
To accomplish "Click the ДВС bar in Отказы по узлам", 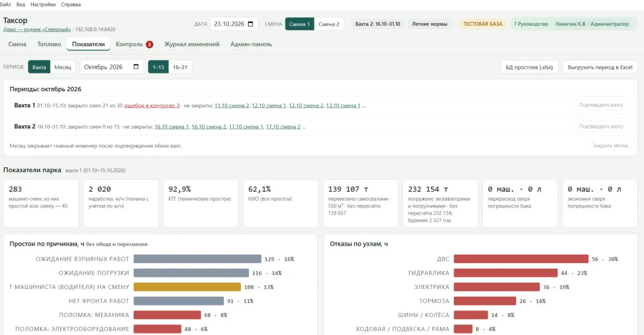I will 521,259.
